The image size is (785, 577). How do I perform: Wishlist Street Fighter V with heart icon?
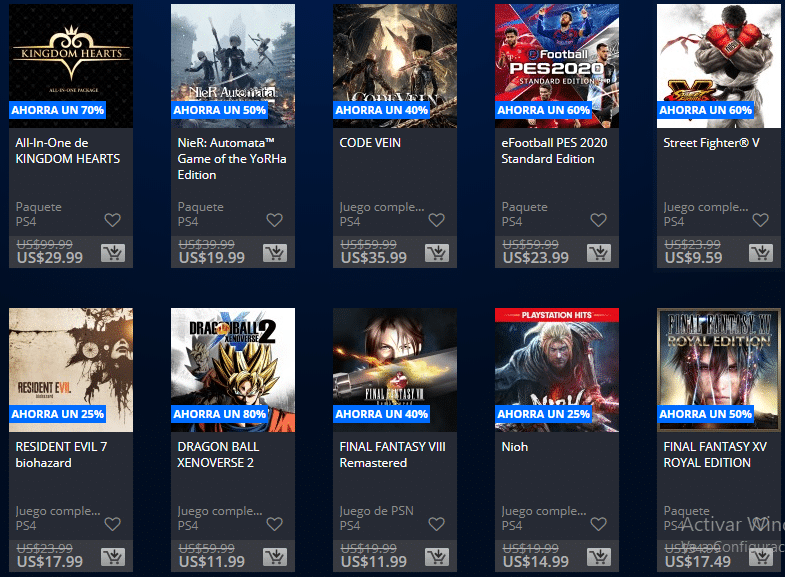[x=760, y=220]
